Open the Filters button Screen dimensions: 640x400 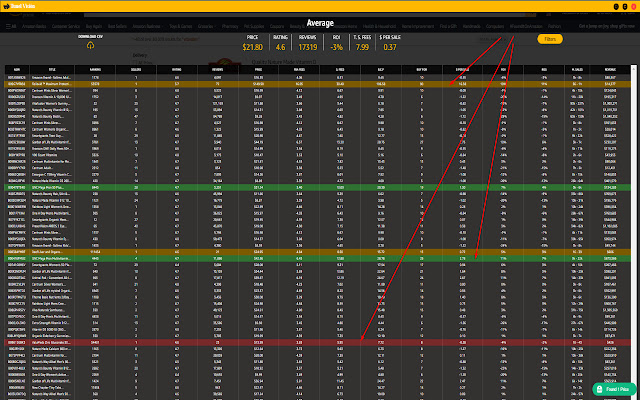549,40
